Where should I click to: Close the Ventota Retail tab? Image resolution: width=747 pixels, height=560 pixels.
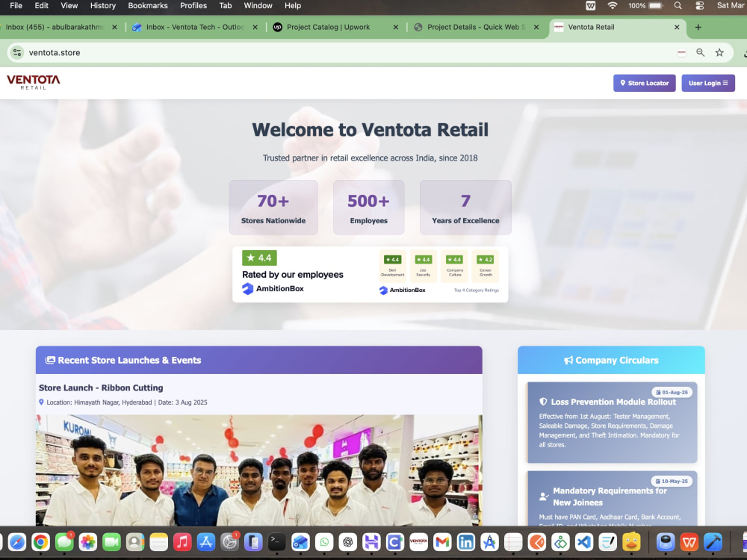tap(677, 27)
